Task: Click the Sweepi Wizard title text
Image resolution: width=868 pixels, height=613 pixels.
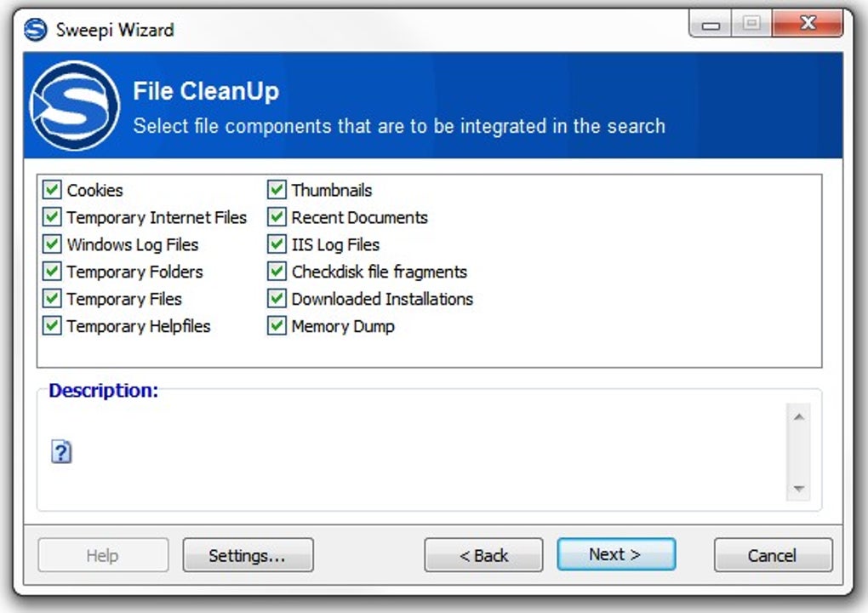Action: pos(115,30)
